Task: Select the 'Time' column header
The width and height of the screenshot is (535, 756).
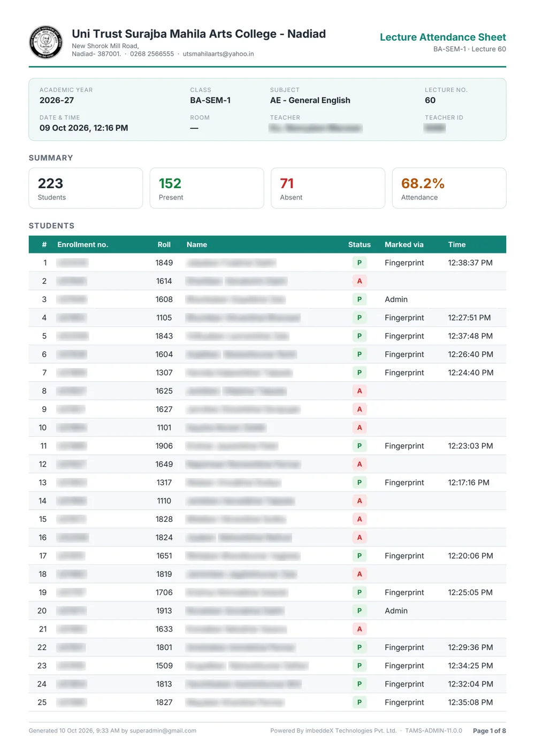Action: point(457,244)
